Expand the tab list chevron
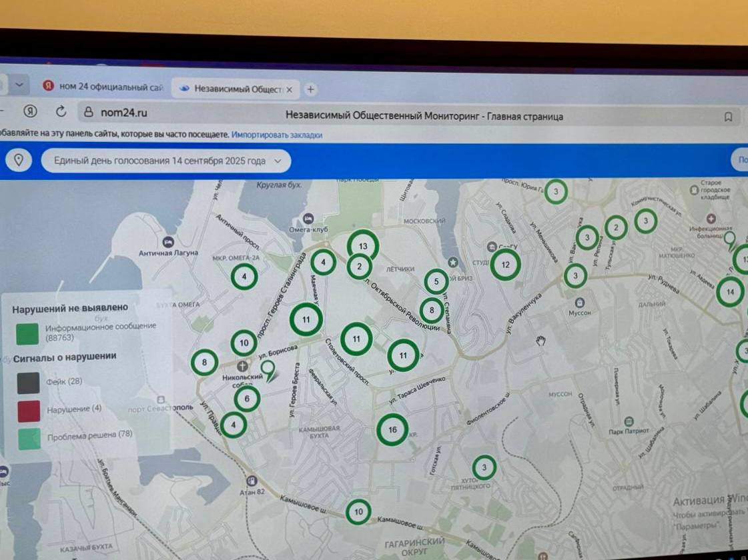Screen dimensions: 748x560 tap(19, 85)
